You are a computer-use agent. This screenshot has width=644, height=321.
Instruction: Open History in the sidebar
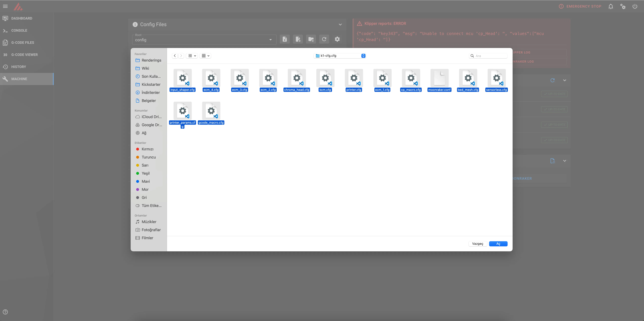[x=27, y=67]
